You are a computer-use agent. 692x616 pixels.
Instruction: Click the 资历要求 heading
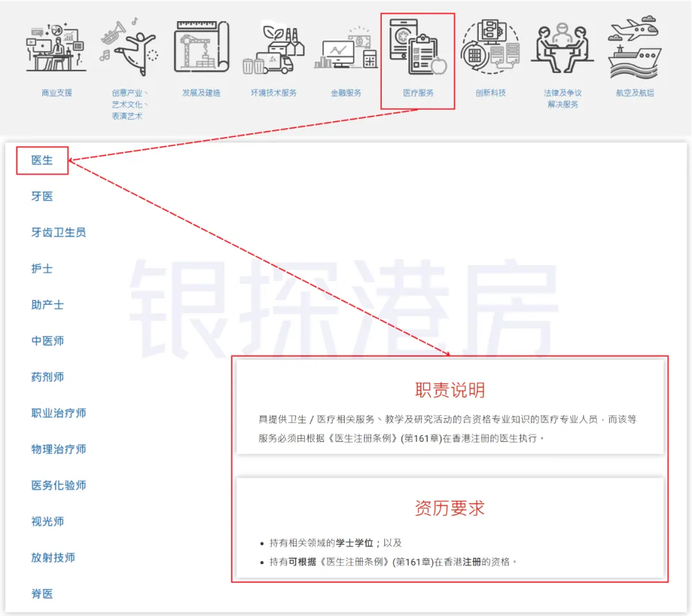click(x=450, y=508)
